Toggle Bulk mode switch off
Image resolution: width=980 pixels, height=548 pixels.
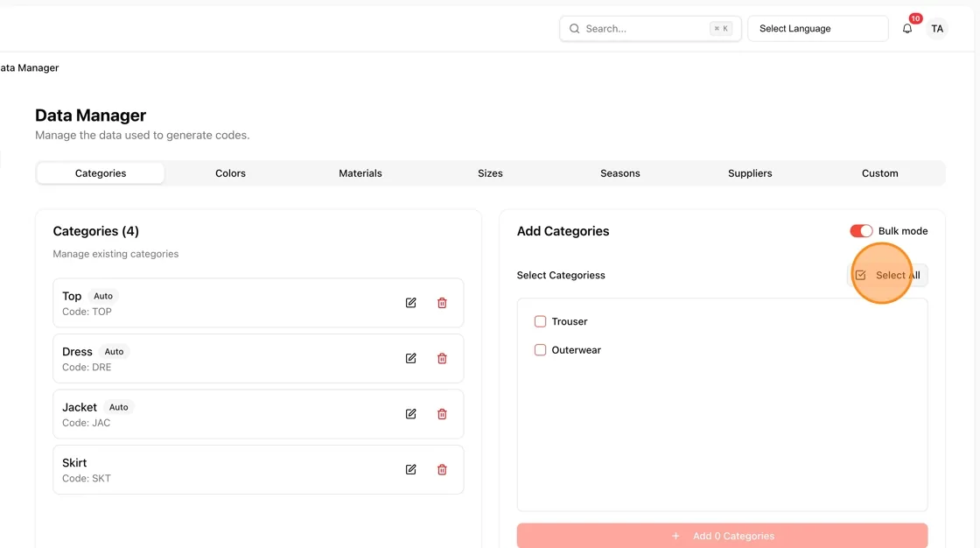pos(861,231)
